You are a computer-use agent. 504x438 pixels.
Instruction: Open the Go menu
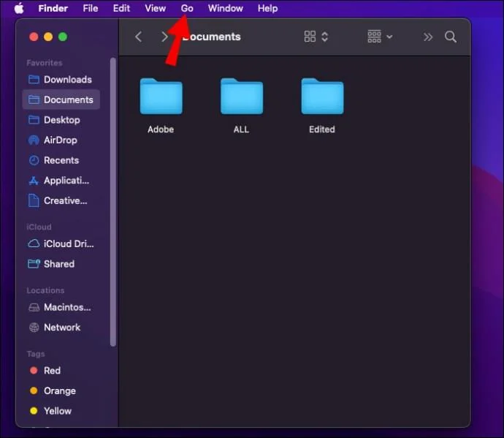pos(187,8)
